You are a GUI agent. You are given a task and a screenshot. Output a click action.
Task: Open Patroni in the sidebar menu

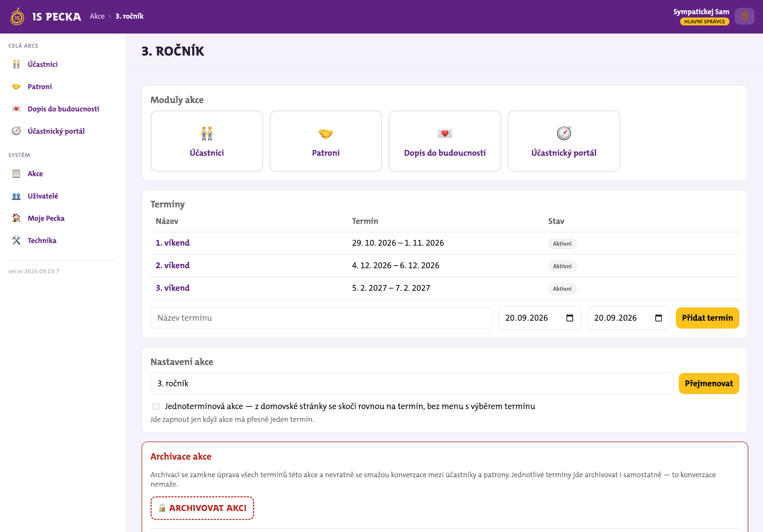point(39,87)
